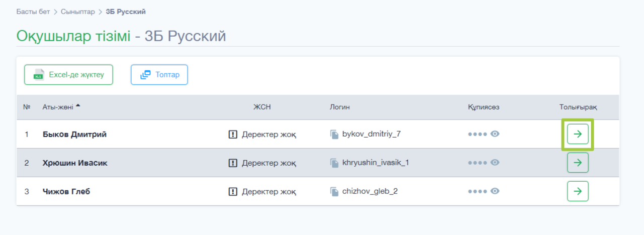The height and width of the screenshot is (235, 644).
Task: Click the Excel-де жүктеу button
Action: tap(68, 75)
